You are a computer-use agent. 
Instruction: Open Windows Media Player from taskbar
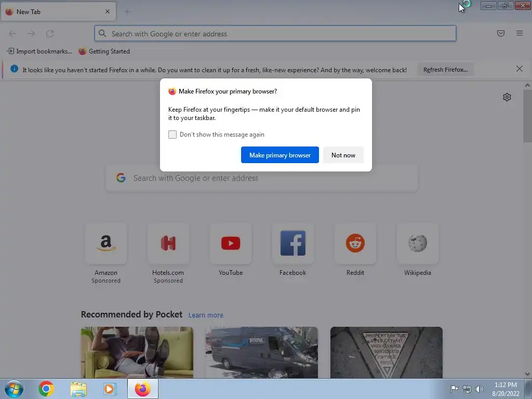[x=109, y=389]
